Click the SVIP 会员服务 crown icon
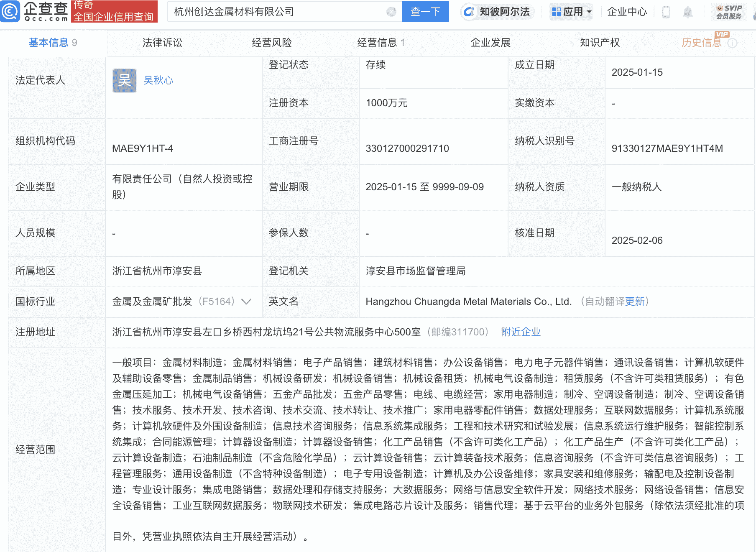Image resolution: width=756 pixels, height=552 pixels. (x=720, y=8)
